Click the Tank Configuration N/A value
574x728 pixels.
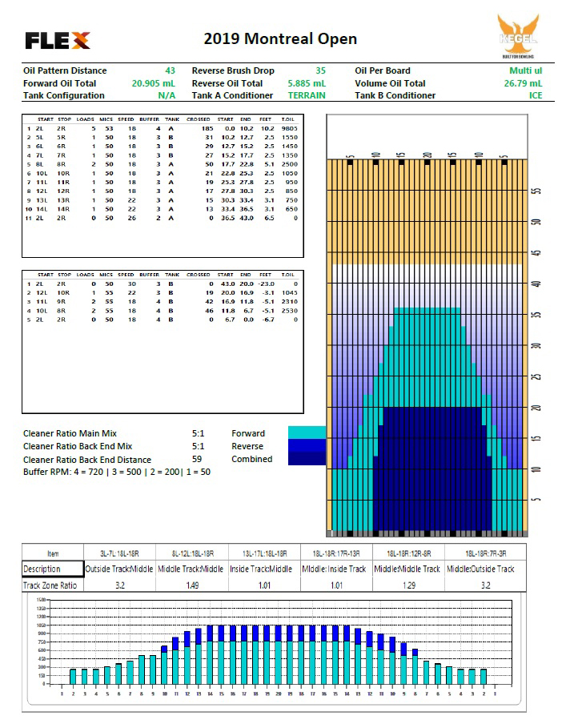(x=167, y=95)
